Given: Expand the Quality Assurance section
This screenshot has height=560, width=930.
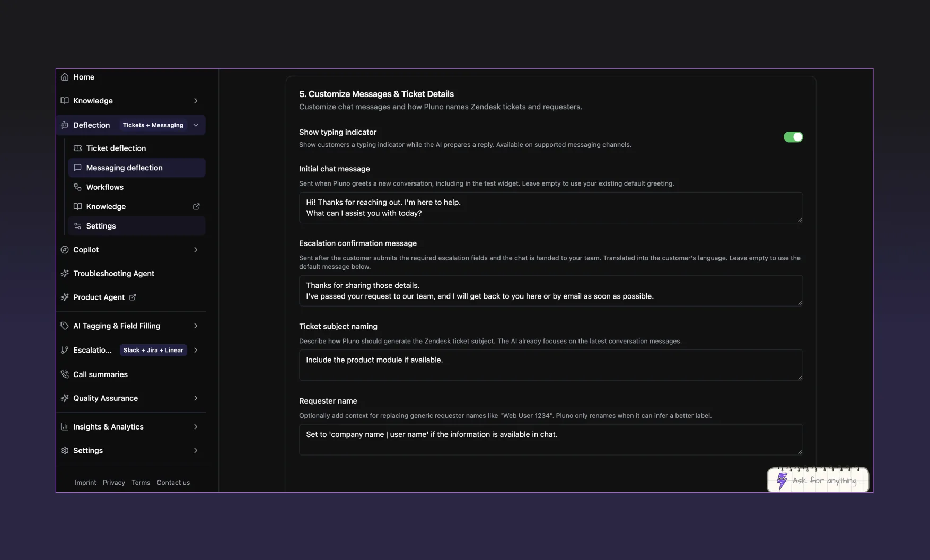Looking at the screenshot, I should point(131,398).
